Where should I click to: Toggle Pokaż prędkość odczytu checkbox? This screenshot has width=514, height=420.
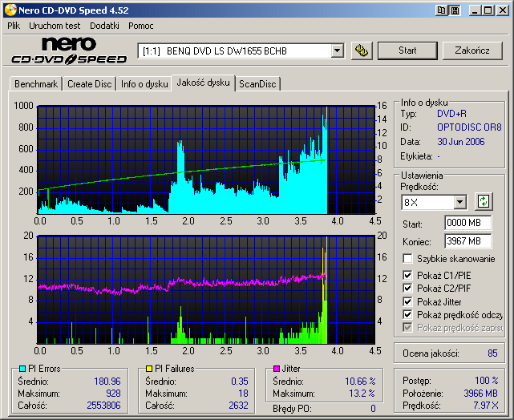407,315
